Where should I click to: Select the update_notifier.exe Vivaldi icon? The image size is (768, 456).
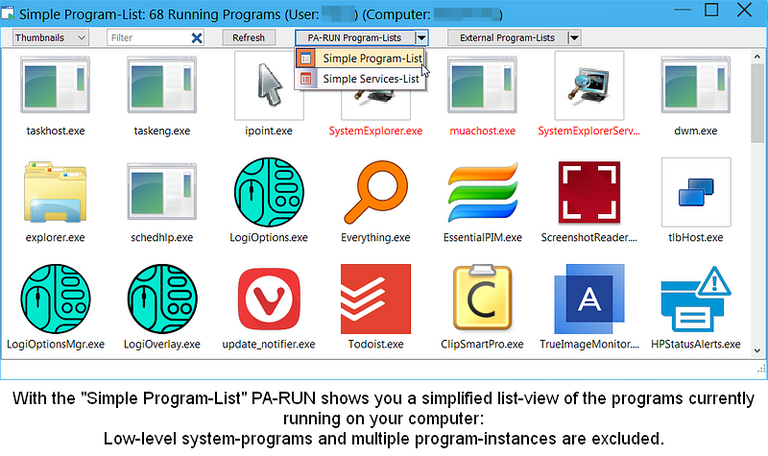pos(268,298)
